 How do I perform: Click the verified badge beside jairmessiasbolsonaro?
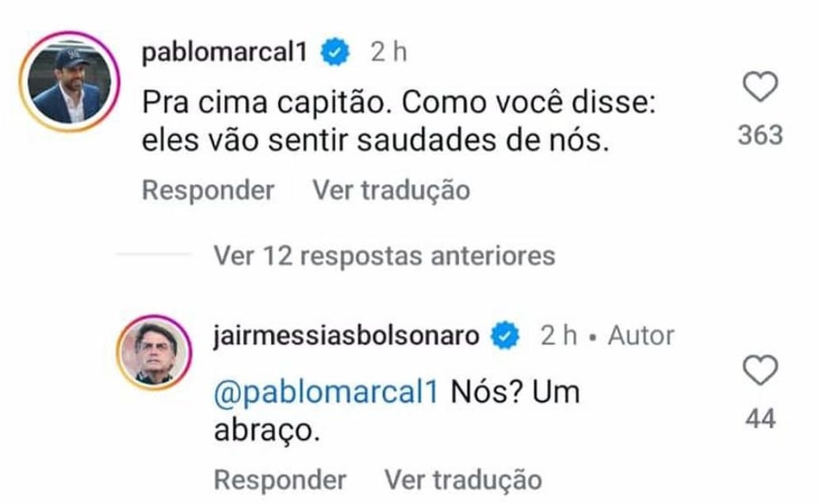pos(505,335)
